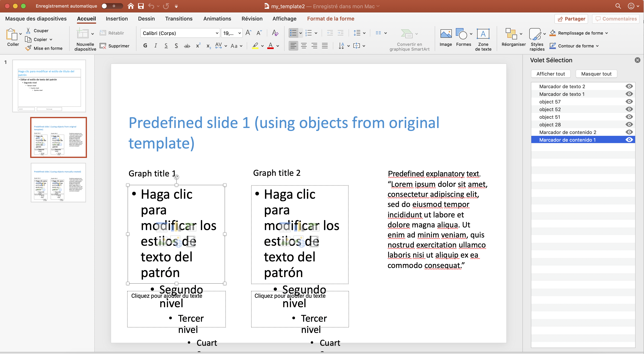This screenshot has height=354, width=644.
Task: Toggle visibility of Marcador de texto 2
Action: coord(629,86)
